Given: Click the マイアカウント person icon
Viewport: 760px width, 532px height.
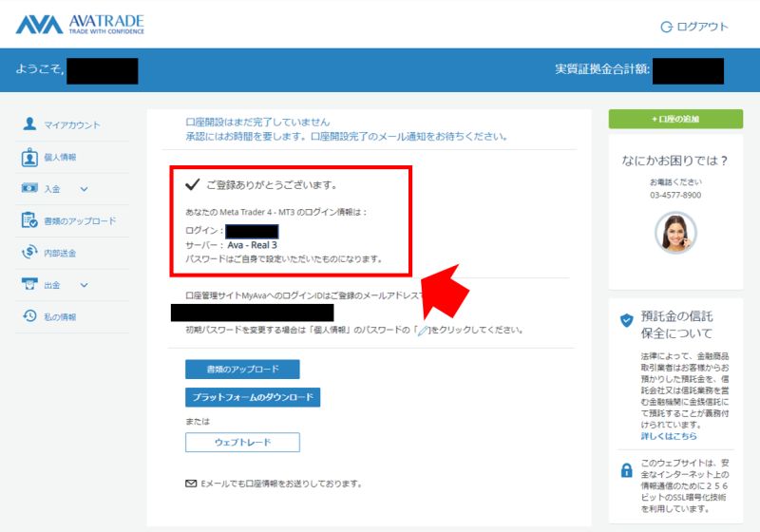Looking at the screenshot, I should point(29,124).
